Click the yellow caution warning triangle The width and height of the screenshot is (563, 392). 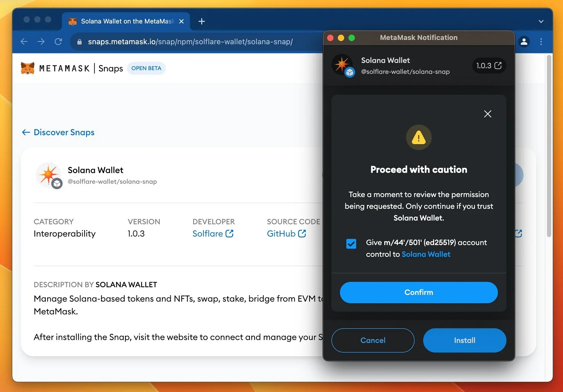(x=419, y=137)
